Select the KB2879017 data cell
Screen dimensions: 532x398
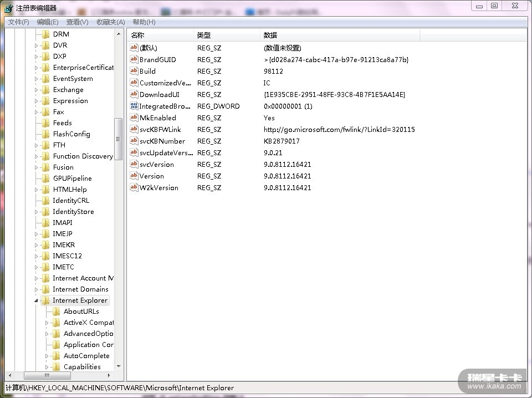[x=282, y=141]
